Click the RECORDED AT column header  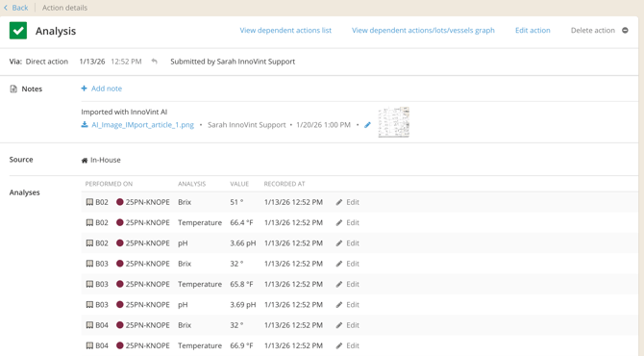click(x=285, y=184)
